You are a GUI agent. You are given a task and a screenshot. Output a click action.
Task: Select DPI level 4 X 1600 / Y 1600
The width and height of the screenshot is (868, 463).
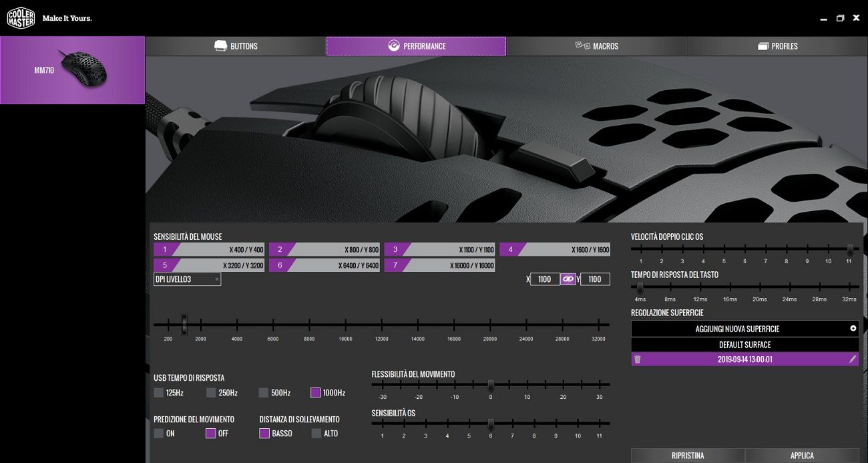click(555, 249)
